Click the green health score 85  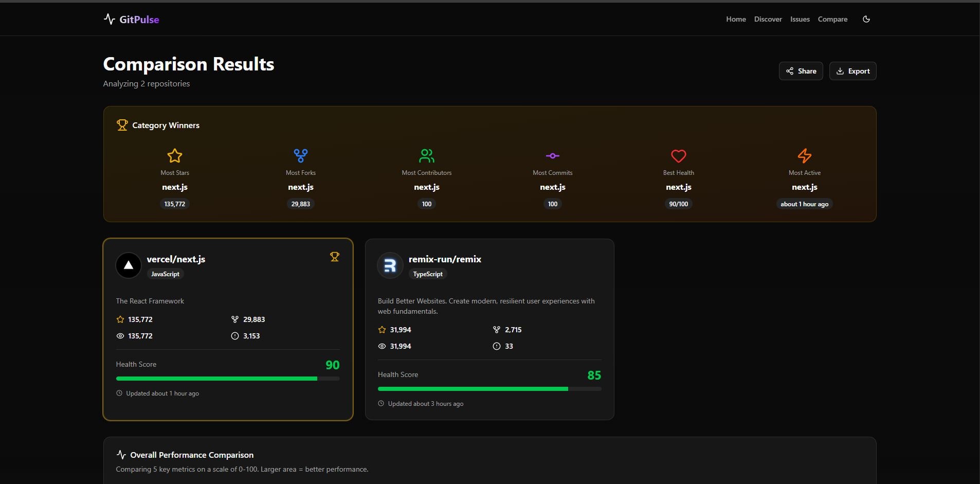(594, 375)
